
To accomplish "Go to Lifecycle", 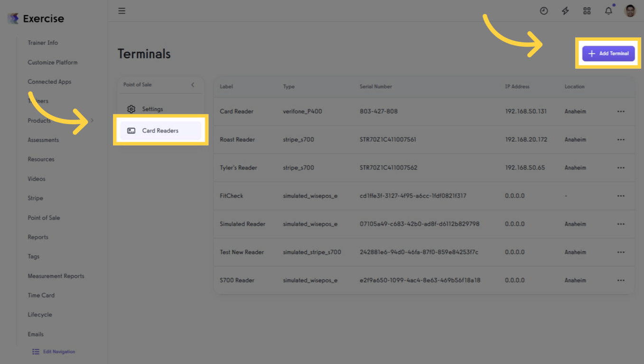I will click(40, 315).
